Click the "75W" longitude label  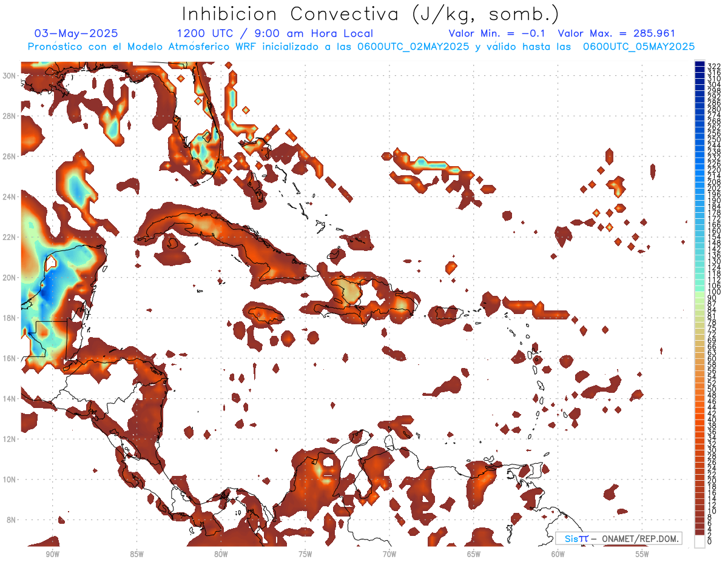pos(305,554)
